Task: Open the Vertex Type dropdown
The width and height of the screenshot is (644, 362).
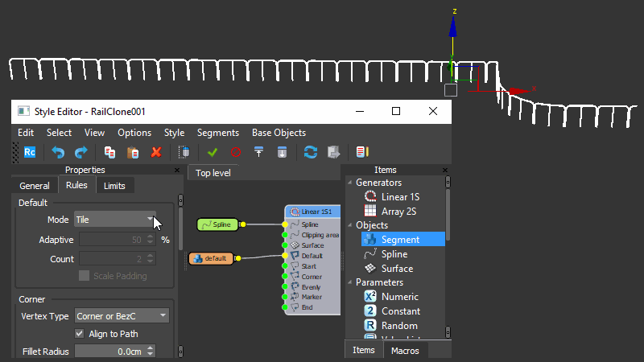Action: click(121, 316)
